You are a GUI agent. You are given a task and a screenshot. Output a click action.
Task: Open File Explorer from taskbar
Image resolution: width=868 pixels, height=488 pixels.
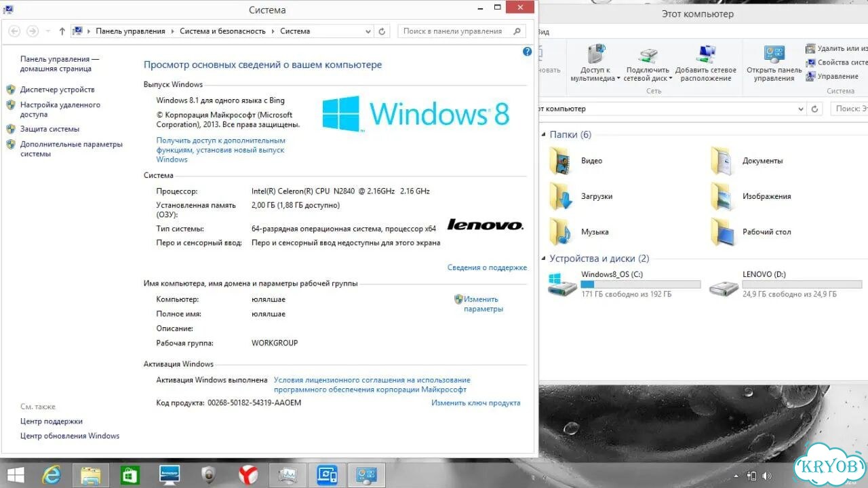[x=90, y=474]
